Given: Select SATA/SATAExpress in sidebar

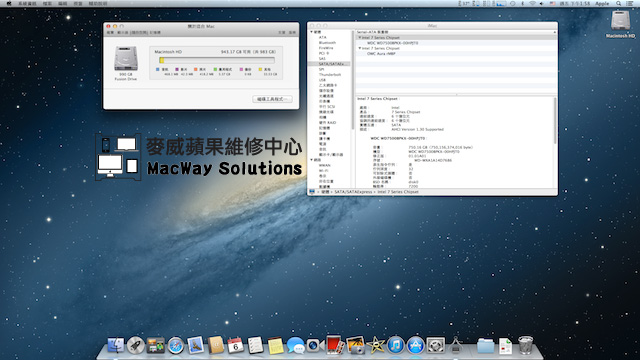Looking at the screenshot, I should tap(329, 64).
